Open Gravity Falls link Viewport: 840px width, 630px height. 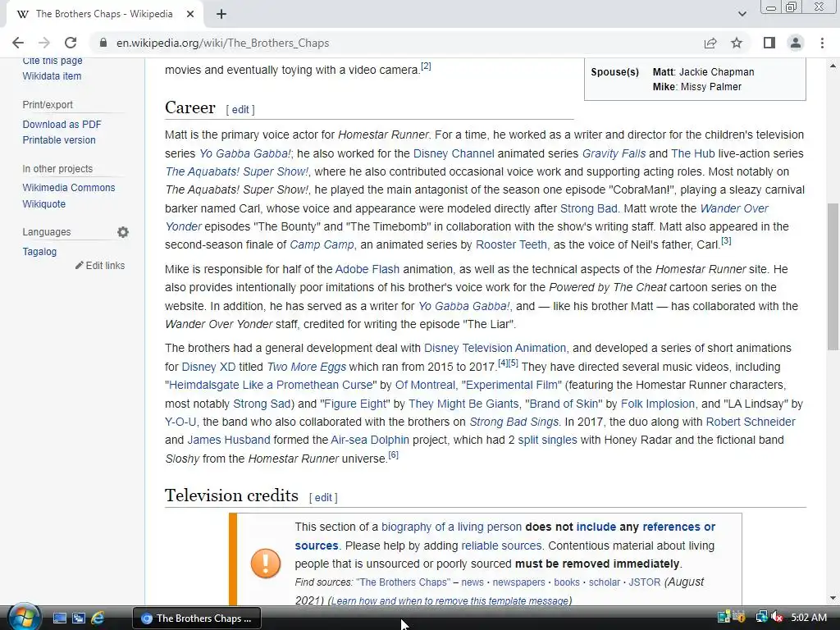tap(614, 153)
